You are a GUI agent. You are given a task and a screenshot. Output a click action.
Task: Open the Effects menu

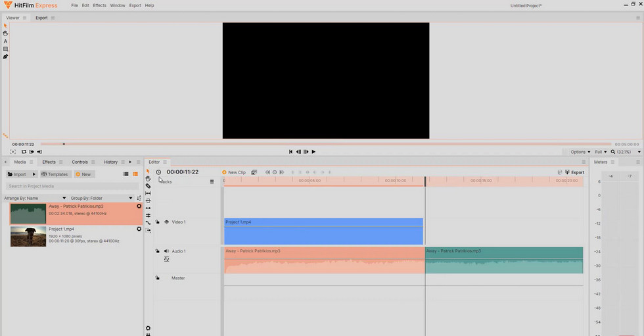[99, 5]
